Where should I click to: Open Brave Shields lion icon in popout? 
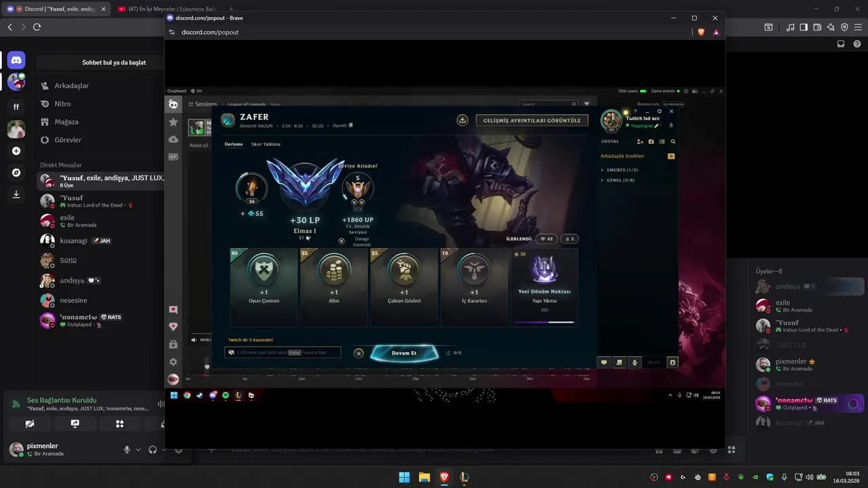701,32
